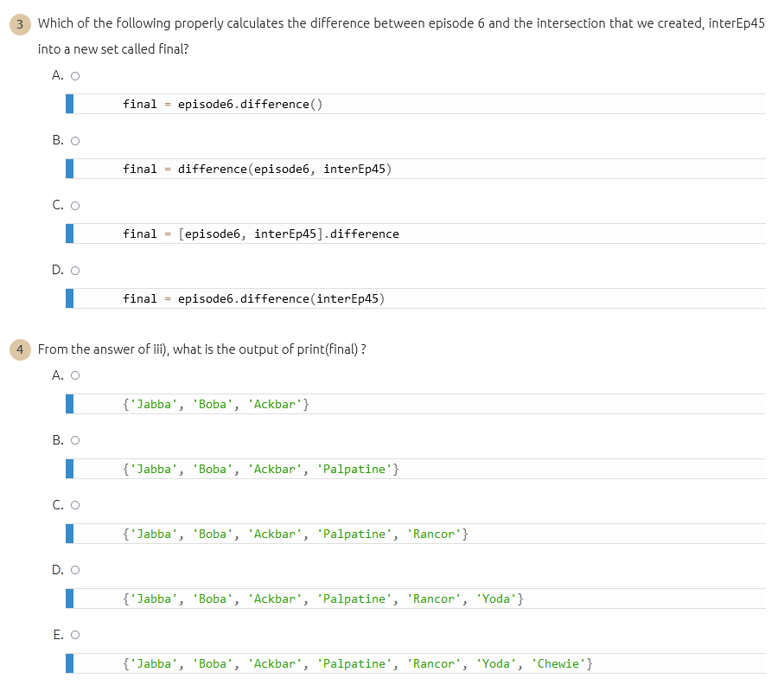
Task: Select radio option A for question 4
Action: click(74, 375)
